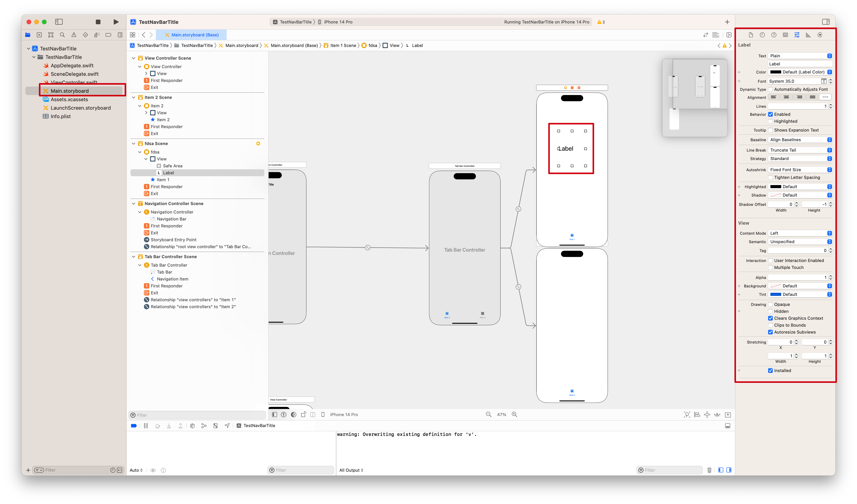The image size is (857, 504).
Task: Click the storyboard minimap thumbnail
Action: (x=694, y=98)
